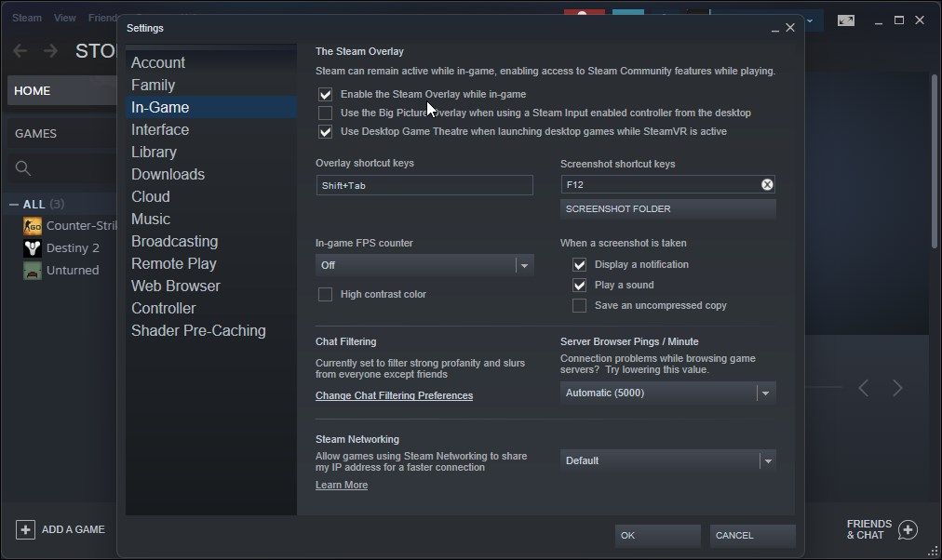Open the Steam menu in the menu bar
The width and height of the screenshot is (942, 560).
coord(26,17)
